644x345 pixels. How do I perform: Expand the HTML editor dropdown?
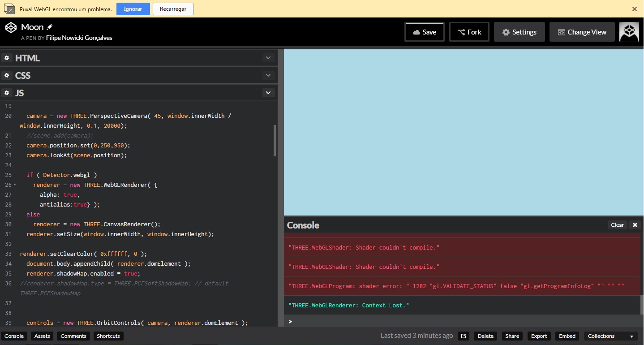pyautogui.click(x=268, y=58)
